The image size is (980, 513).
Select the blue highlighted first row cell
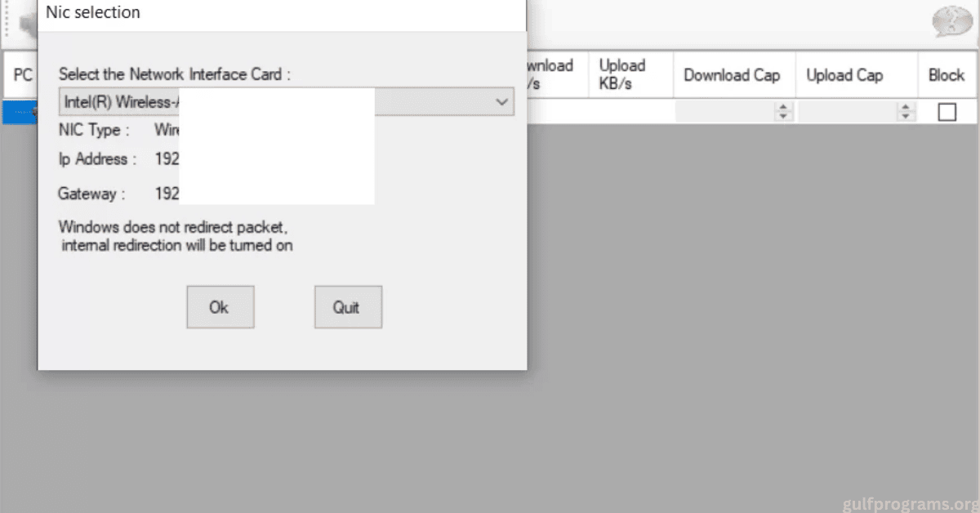pyautogui.click(x=19, y=113)
